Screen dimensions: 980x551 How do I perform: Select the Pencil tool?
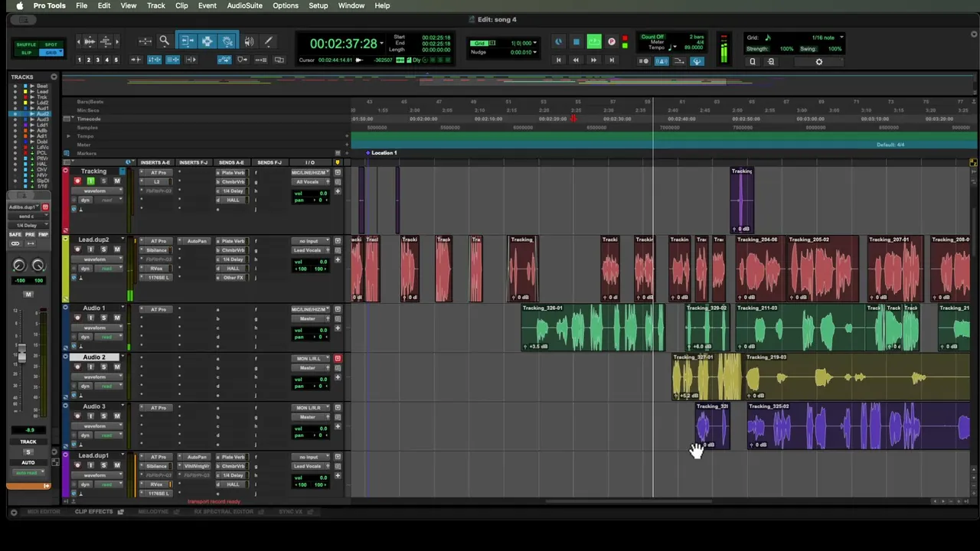click(268, 41)
